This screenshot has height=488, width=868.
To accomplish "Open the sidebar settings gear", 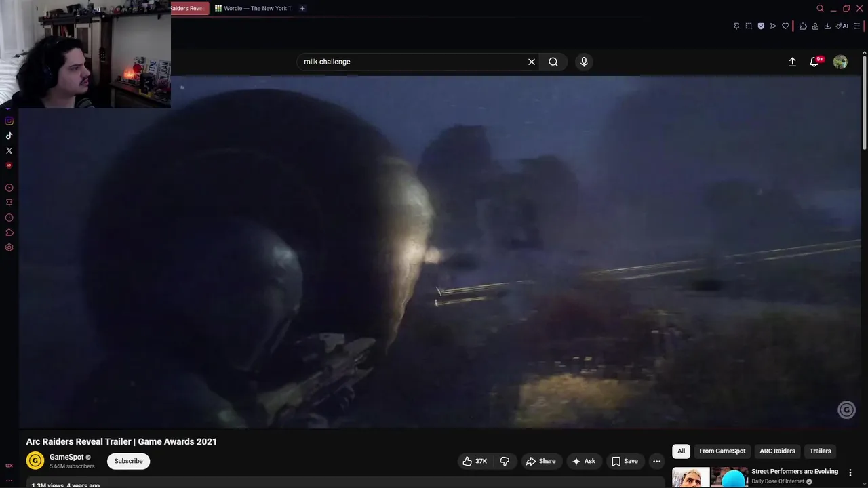I will click(9, 247).
